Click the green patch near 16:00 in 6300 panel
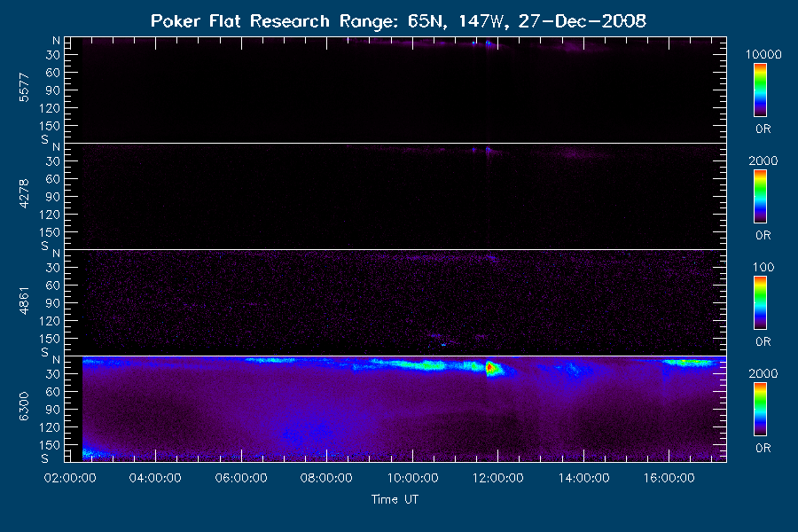 (688, 363)
